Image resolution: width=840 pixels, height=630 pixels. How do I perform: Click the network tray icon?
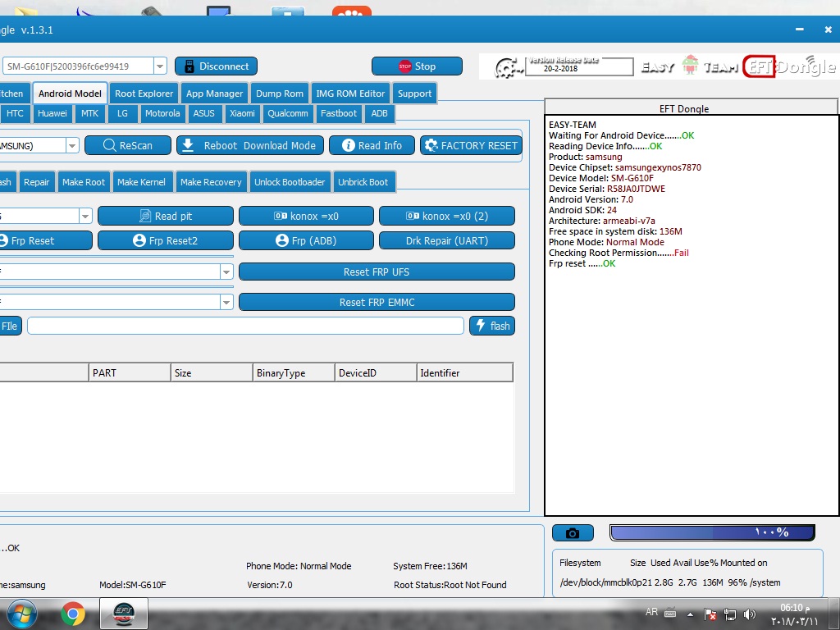729,614
